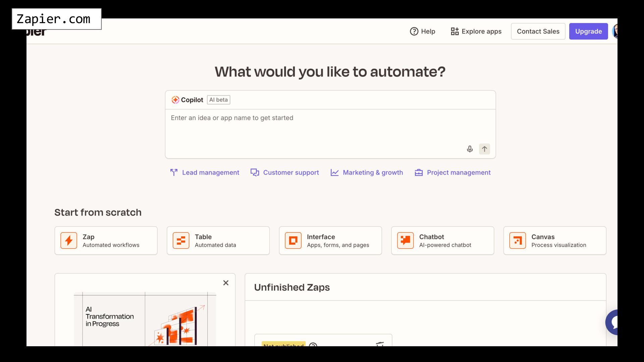
Task: Click the Chatbot icon
Action: (405, 241)
